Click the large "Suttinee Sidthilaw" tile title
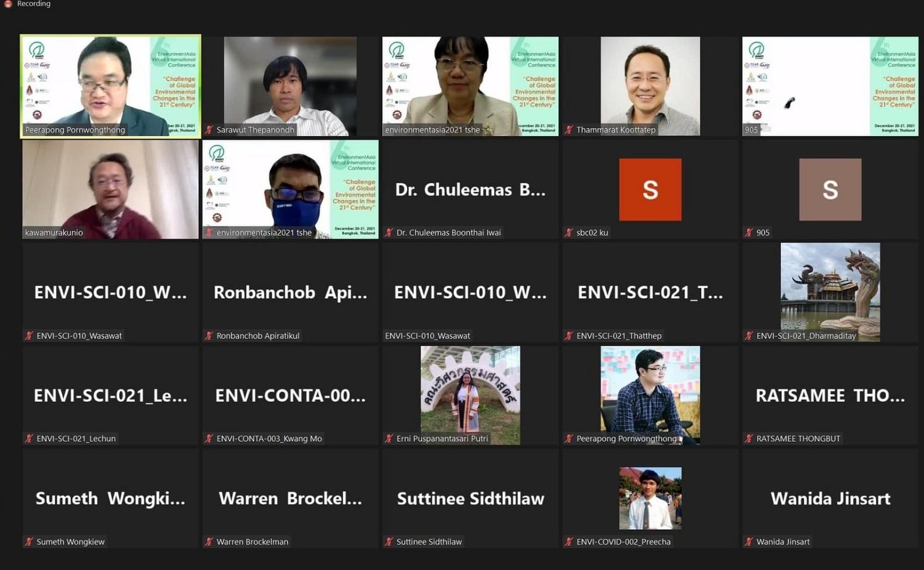The width and height of the screenshot is (924, 570). [x=471, y=499]
